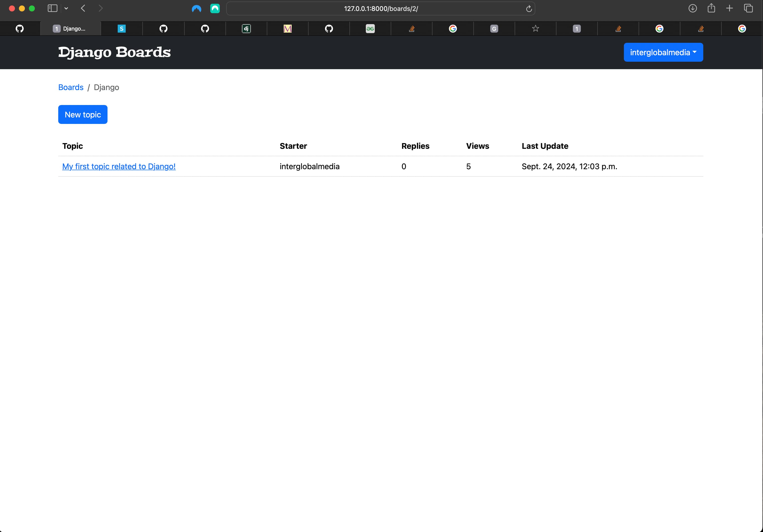
Task: Go back to the previous page
Action: pos(83,8)
